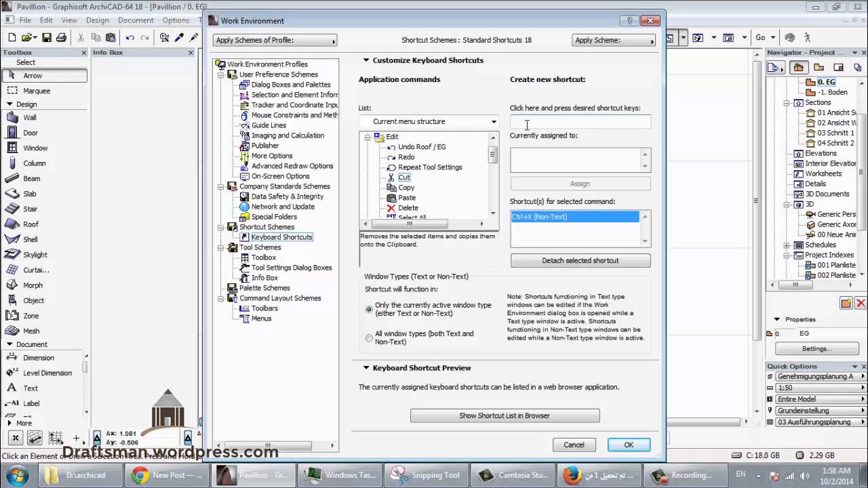Screen dimensions: 868x488
Task: Collapse the Design group in Toolbox
Action: [x=9, y=104]
